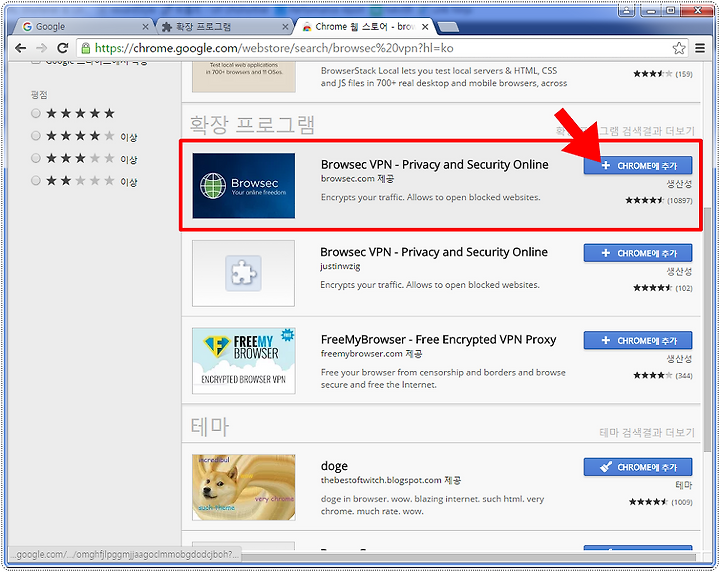Open the puzzle piece extension thumbnail
Screen dimensions: 720x572
tap(243, 273)
